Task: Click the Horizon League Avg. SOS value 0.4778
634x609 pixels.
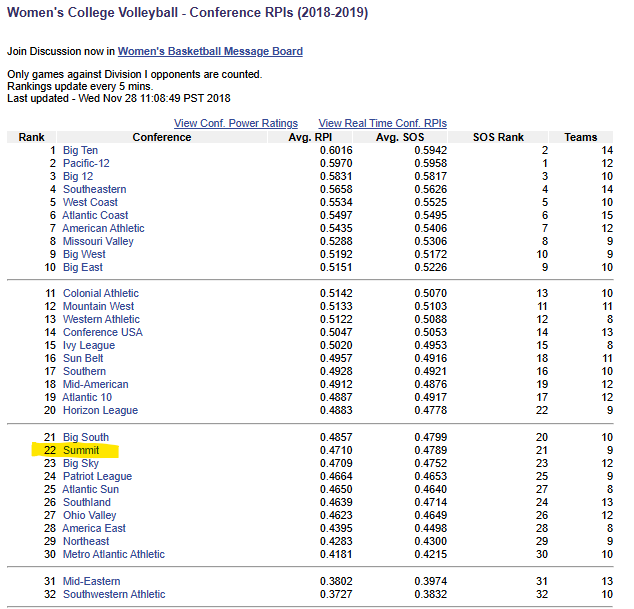Action: 431,410
